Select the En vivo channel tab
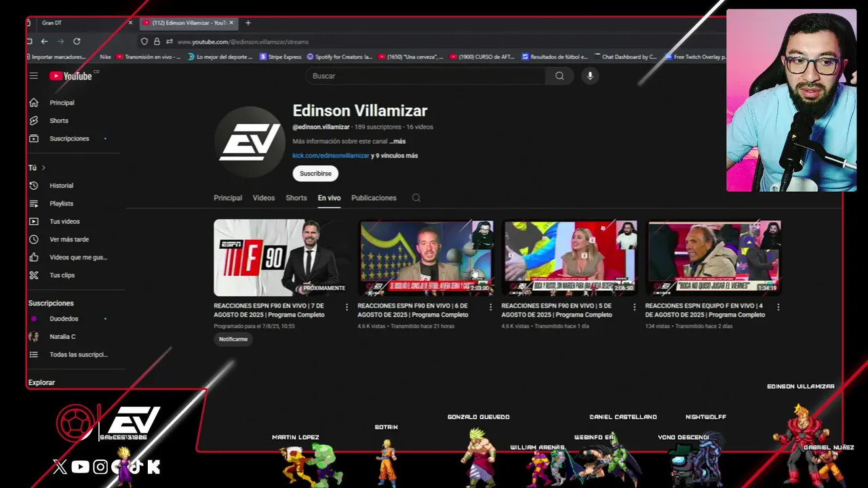This screenshot has height=488, width=868. point(329,198)
